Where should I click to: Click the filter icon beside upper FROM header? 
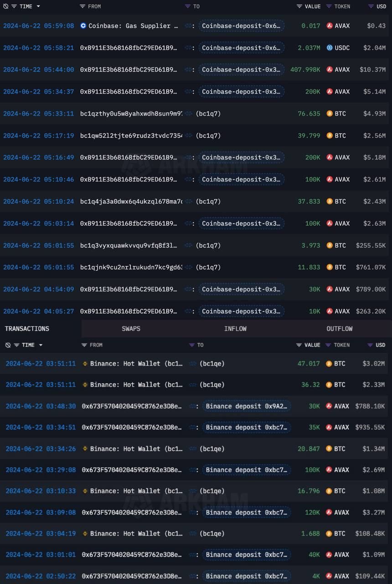(x=83, y=6)
